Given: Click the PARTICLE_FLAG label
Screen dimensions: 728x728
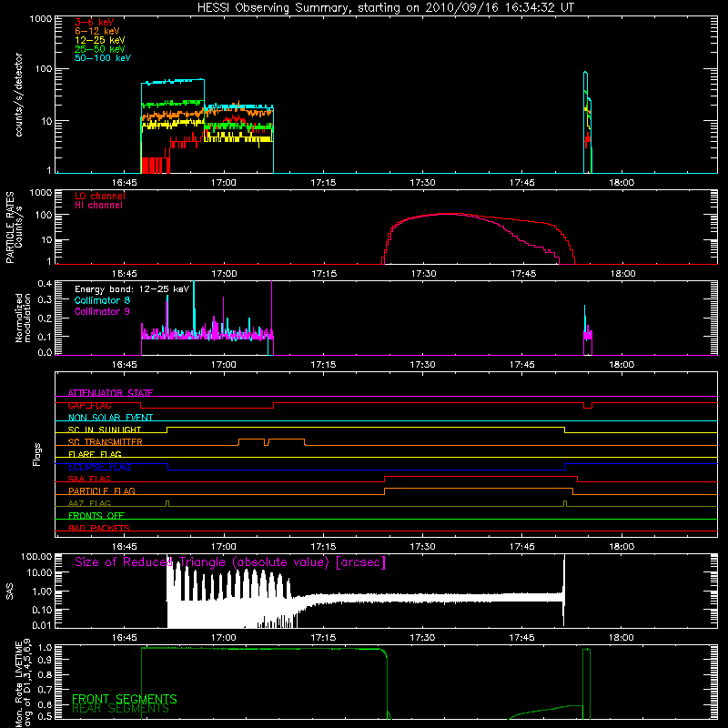Looking at the screenshot, I should (x=102, y=490).
